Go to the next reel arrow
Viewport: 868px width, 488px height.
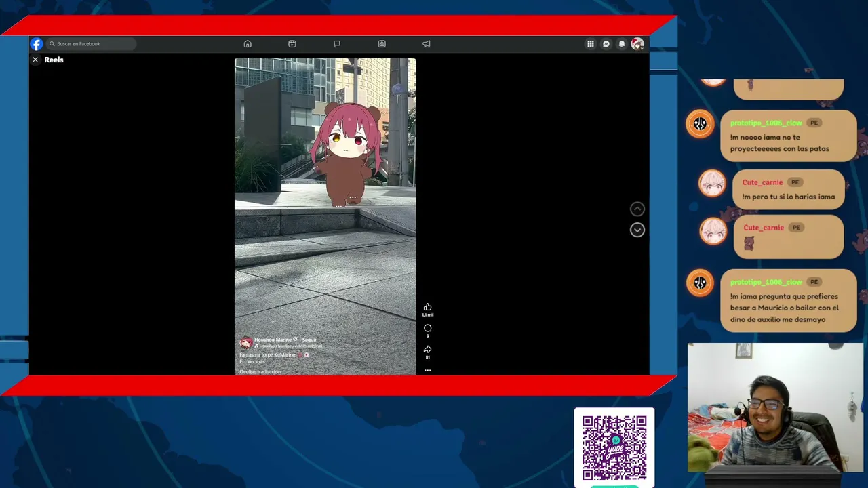coord(637,230)
